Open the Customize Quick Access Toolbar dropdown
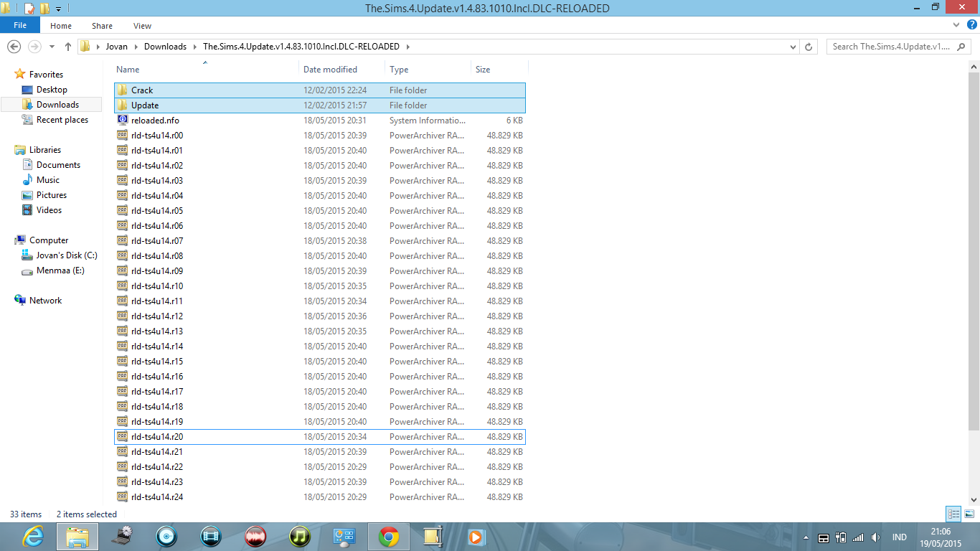 58,9
